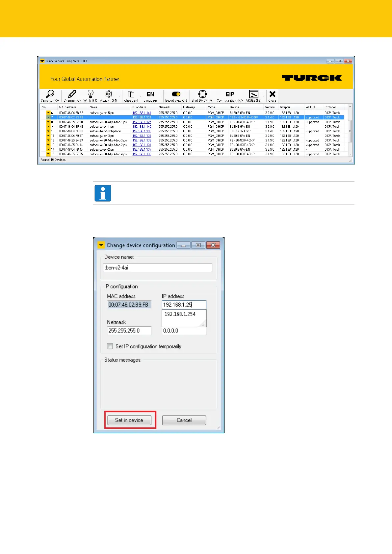Sort by the MAC address column header
This screenshot has width=392, height=554.
tap(73, 107)
